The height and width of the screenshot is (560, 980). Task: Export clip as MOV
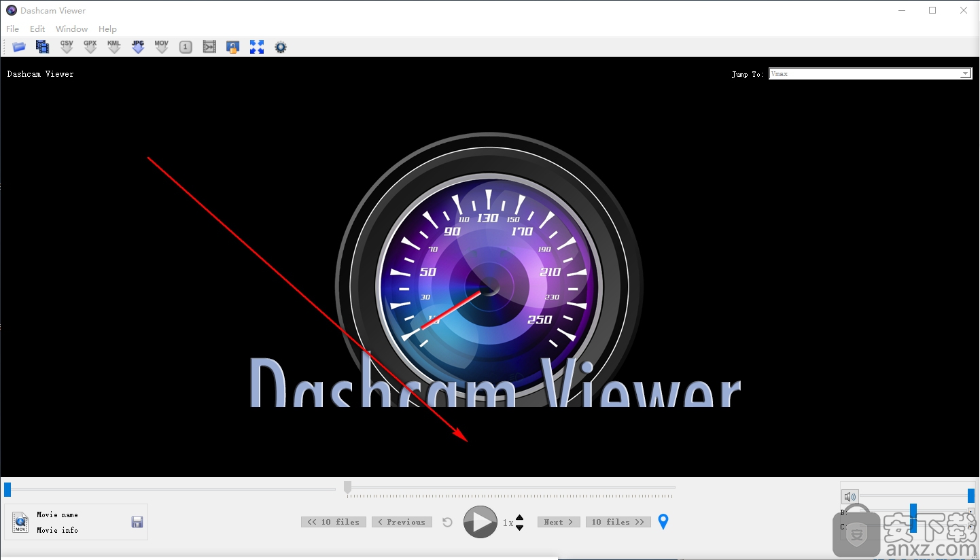(162, 47)
